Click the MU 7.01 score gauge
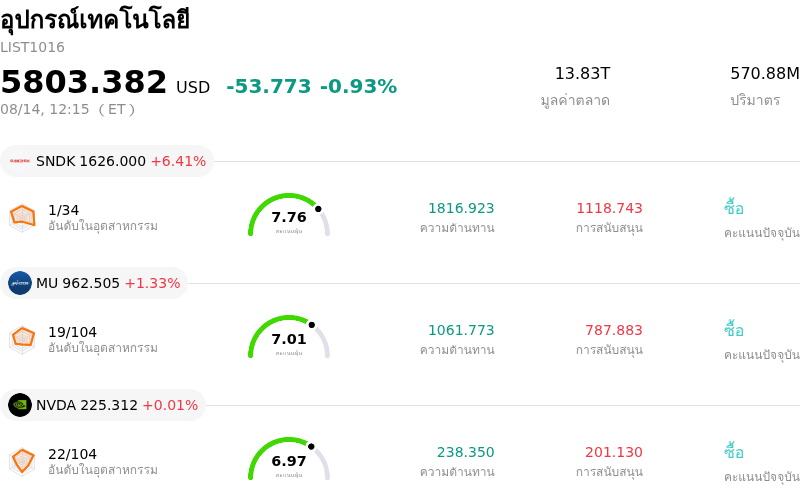The width and height of the screenshot is (800, 499). [x=289, y=337]
